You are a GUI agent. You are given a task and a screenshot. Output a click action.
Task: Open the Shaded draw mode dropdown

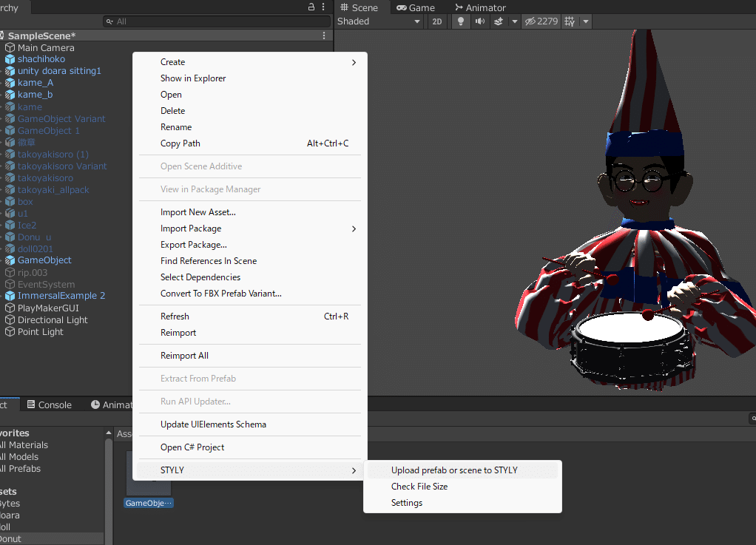(379, 21)
